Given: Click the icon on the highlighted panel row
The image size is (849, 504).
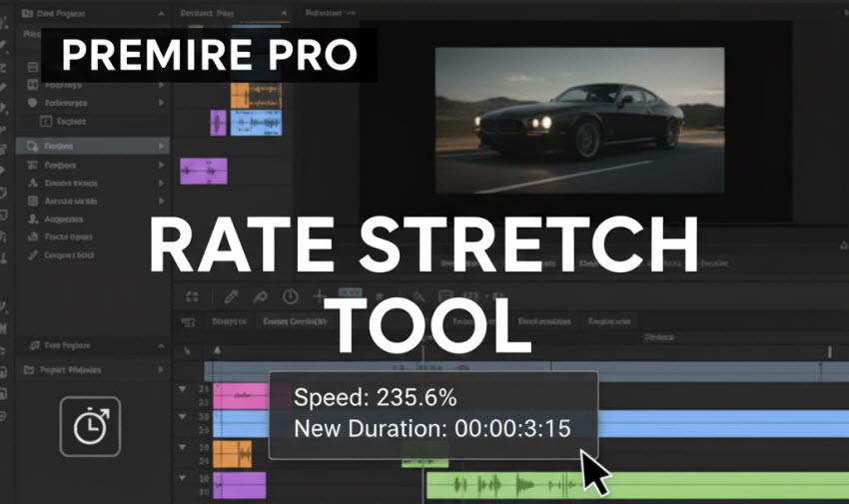Looking at the screenshot, I should click(x=33, y=146).
